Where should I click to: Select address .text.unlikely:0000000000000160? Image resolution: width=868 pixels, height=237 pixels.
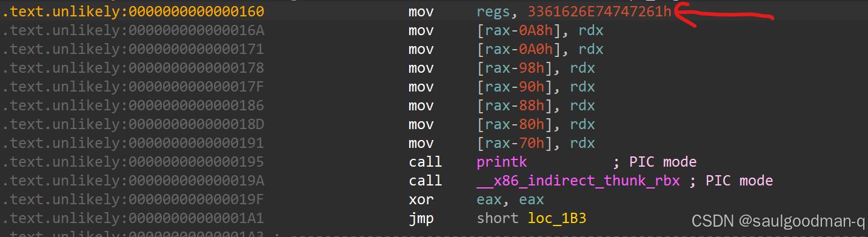133,12
